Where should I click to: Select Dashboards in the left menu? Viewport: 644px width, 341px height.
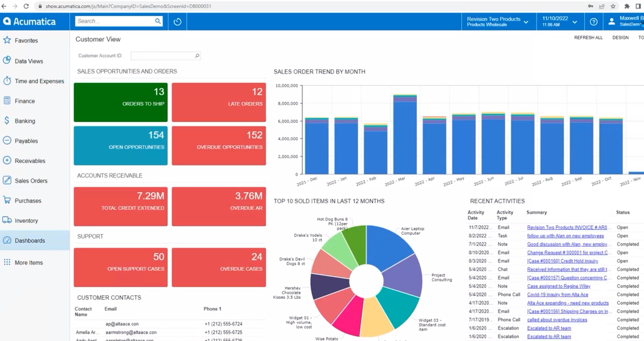(x=30, y=241)
